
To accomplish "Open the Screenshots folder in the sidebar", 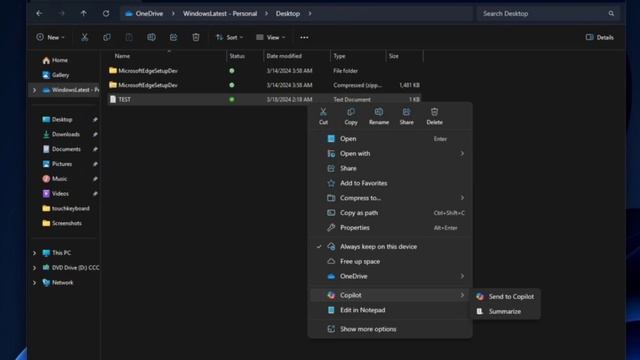I will pyautogui.click(x=62, y=223).
